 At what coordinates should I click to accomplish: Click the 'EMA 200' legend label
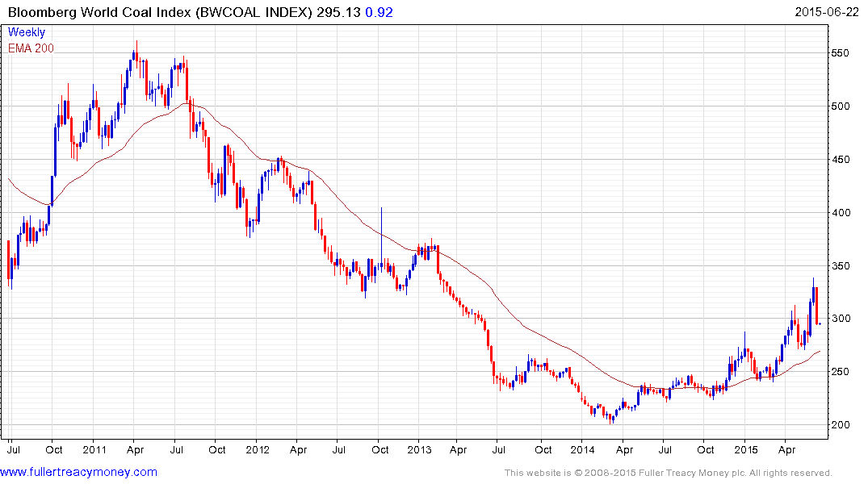tap(31, 48)
